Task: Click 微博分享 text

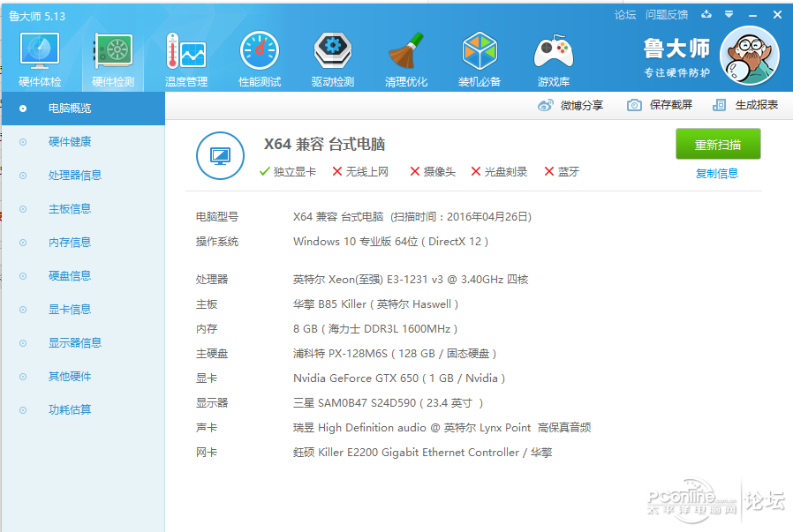Action: click(x=582, y=105)
